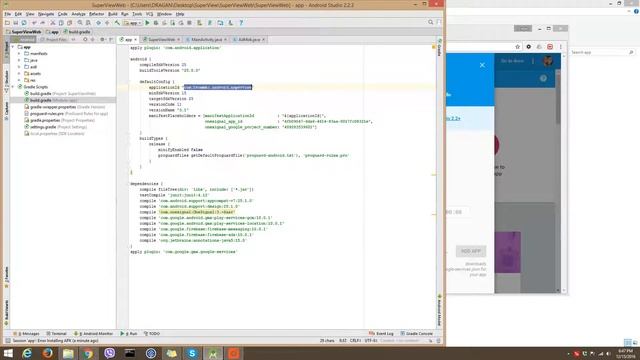The image size is (640, 360).
Task: Click SuperViewWeb in the navigation breadcrumb
Action: [24, 32]
